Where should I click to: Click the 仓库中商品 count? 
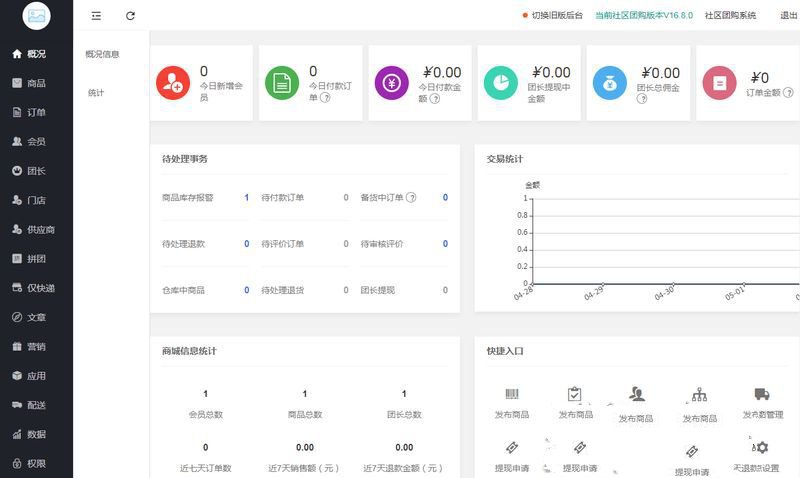(246, 290)
